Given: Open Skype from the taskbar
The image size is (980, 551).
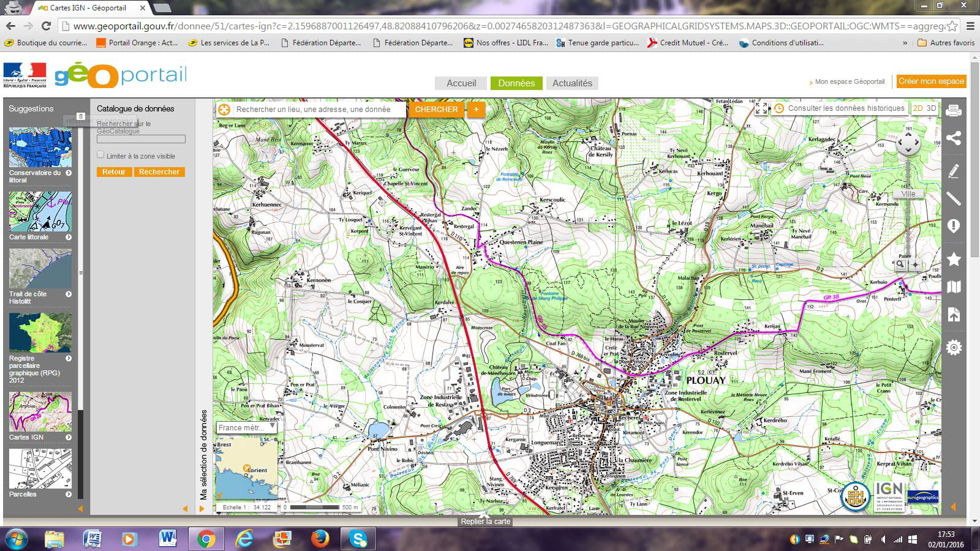Looking at the screenshot, I should pyautogui.click(x=358, y=539).
